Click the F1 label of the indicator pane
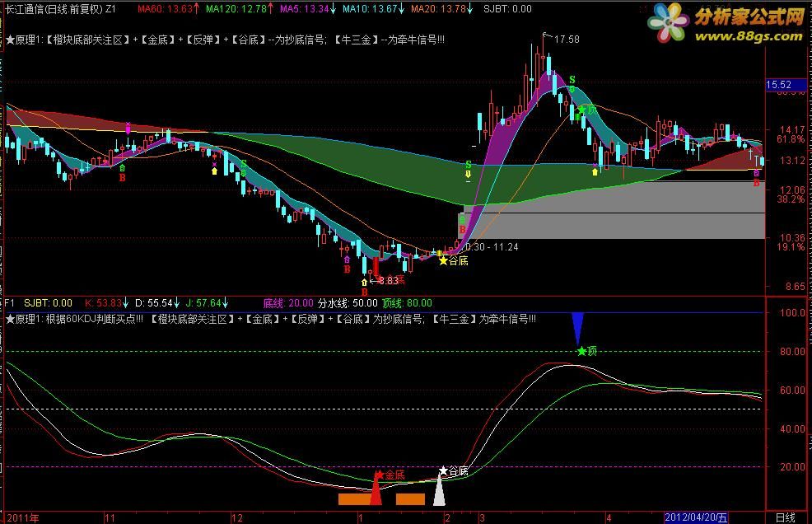Image resolution: width=812 pixels, height=524 pixels. pos(10,303)
